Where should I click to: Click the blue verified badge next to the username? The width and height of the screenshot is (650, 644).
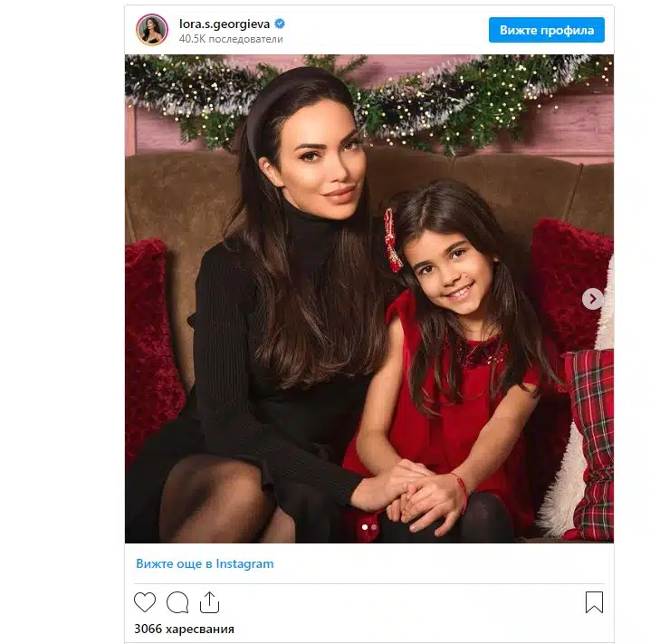pos(280,24)
